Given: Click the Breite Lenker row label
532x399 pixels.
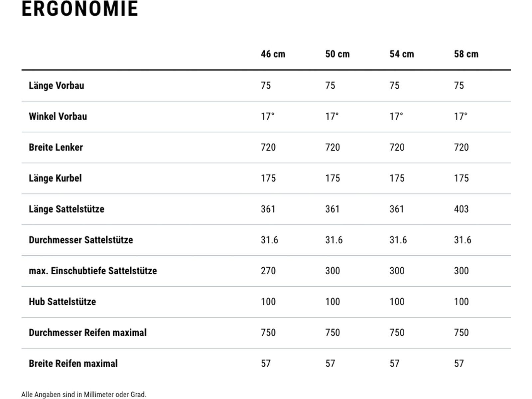Looking at the screenshot, I should pyautogui.click(x=56, y=147).
